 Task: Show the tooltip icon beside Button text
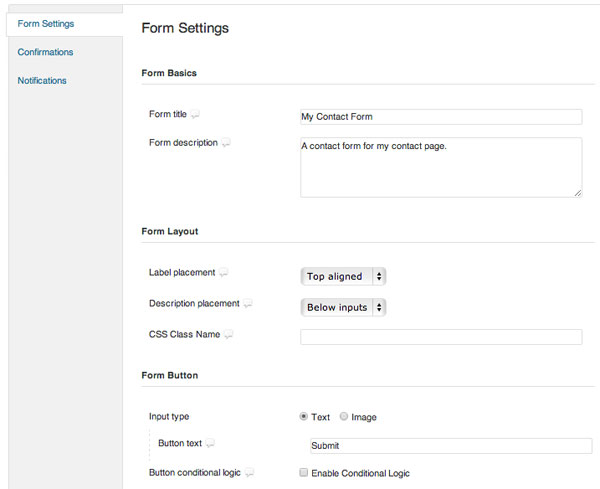(x=210, y=443)
